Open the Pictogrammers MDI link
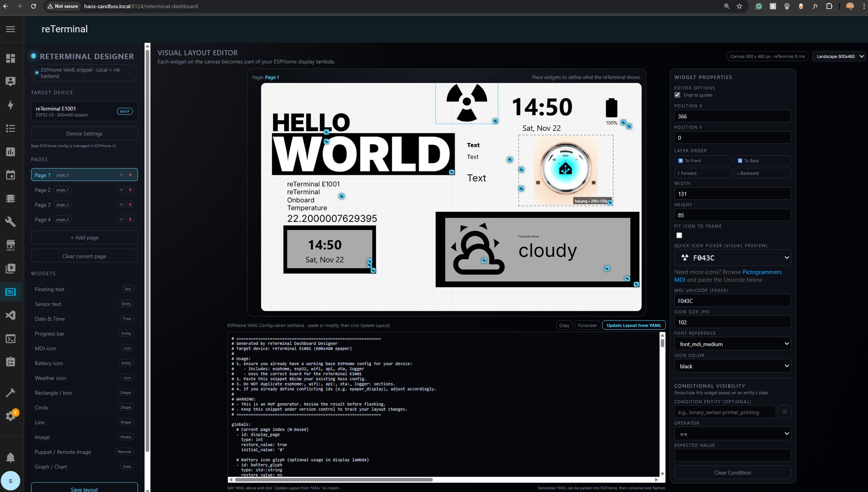This screenshot has width=868, height=492. (727, 276)
